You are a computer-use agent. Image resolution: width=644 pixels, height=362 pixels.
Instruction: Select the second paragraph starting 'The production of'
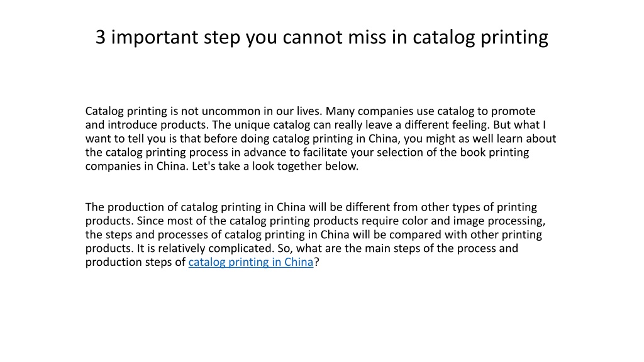pyautogui.click(x=316, y=234)
